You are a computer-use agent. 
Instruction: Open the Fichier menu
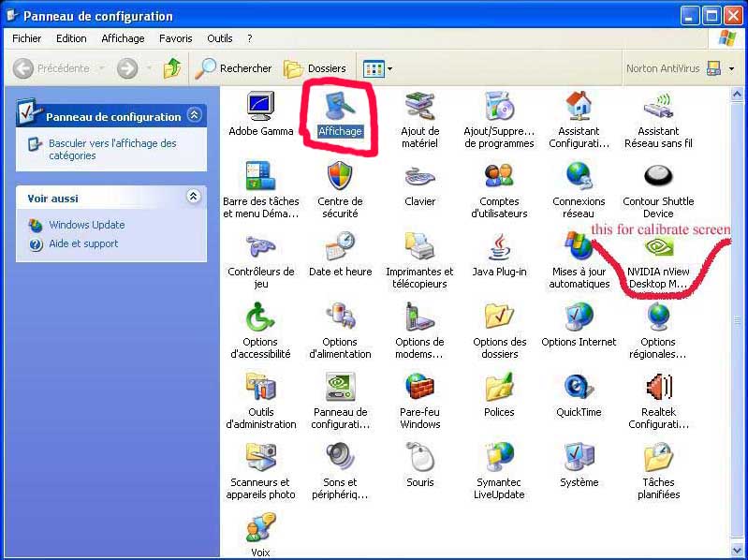point(27,38)
